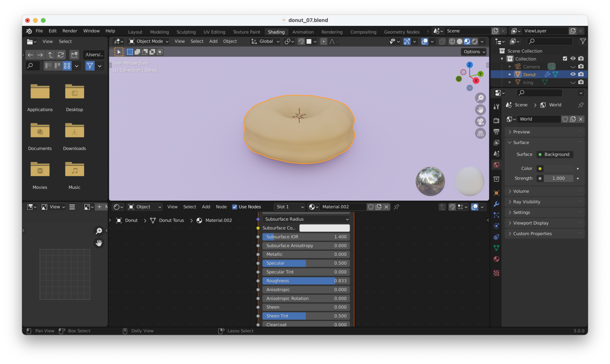Open the Render Properties tab
The image size is (610, 364).
(x=496, y=120)
